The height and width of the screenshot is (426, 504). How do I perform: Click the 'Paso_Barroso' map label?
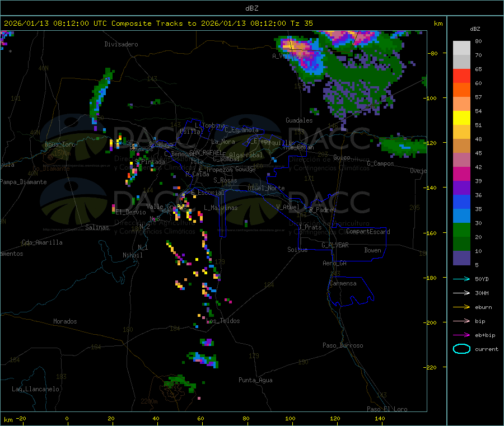[x=343, y=345]
